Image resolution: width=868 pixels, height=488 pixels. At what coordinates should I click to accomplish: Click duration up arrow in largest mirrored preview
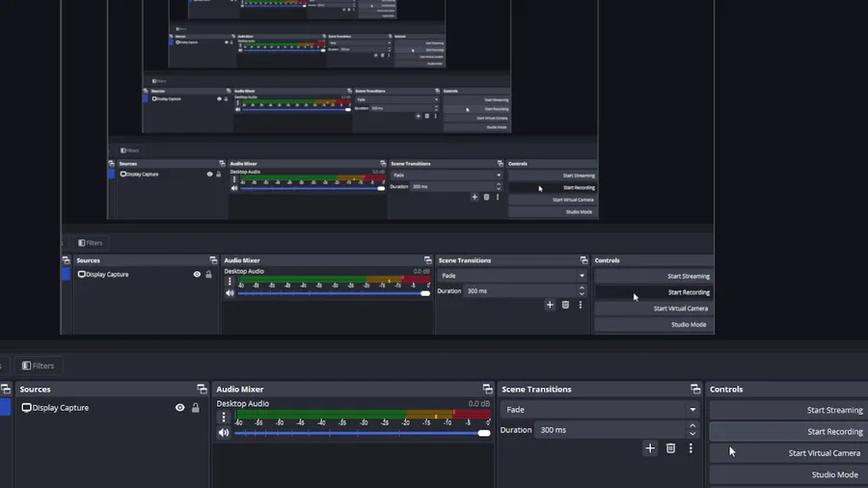[x=582, y=287]
